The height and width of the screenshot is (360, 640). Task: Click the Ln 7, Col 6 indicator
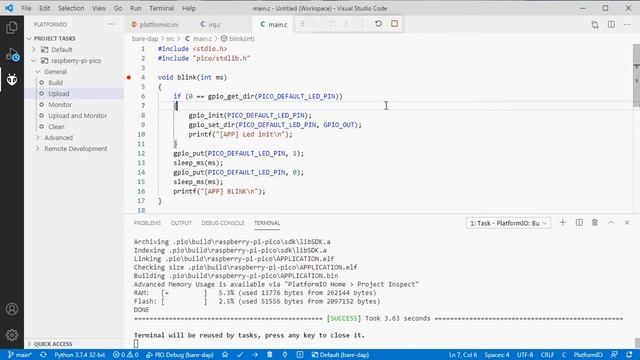pos(463,355)
